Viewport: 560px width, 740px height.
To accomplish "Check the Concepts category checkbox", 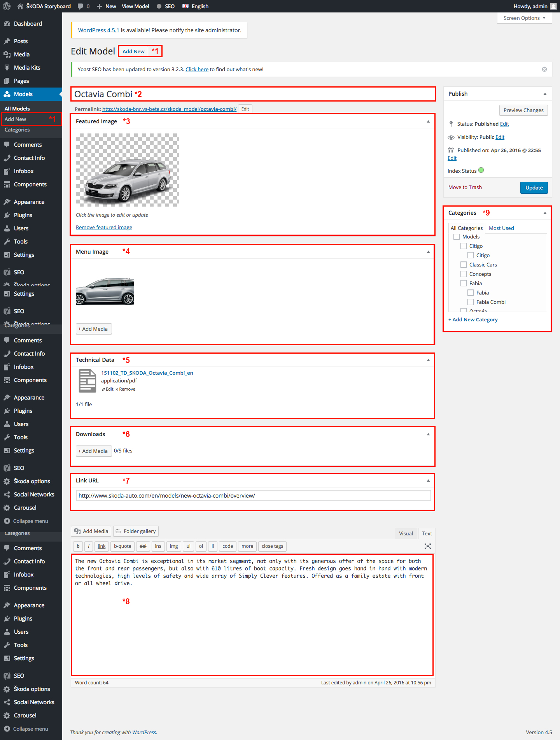I will (464, 274).
